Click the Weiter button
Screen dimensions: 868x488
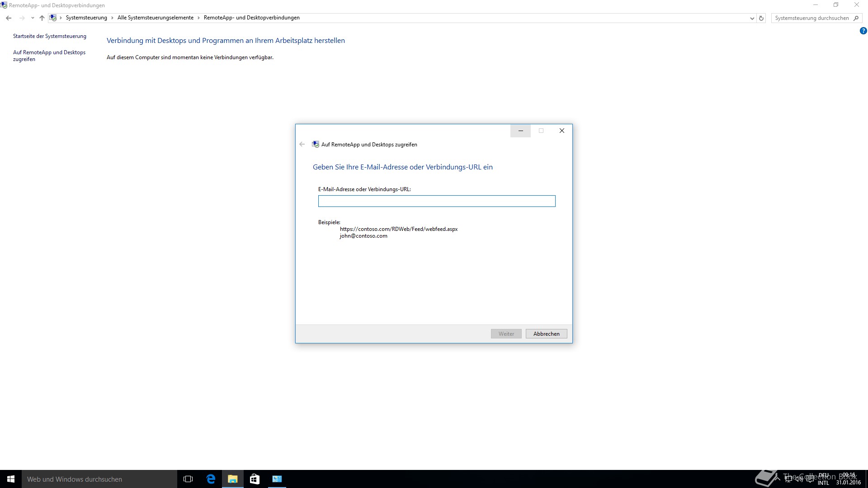coord(506,334)
